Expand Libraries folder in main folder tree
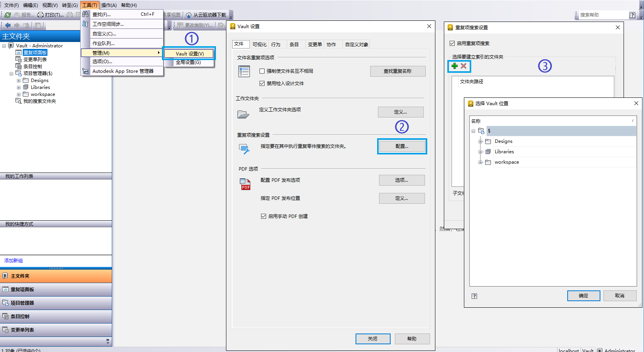Image resolution: width=644 pixels, height=352 pixels. [19, 87]
